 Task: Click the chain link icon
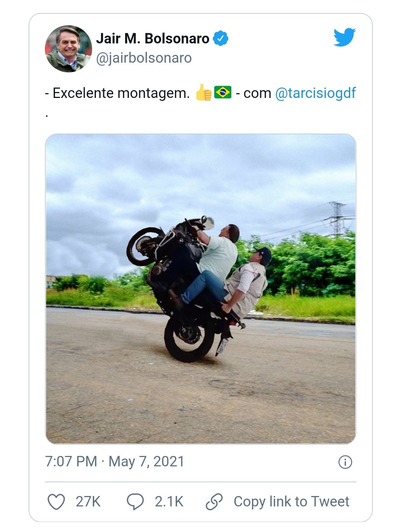pyautogui.click(x=214, y=502)
